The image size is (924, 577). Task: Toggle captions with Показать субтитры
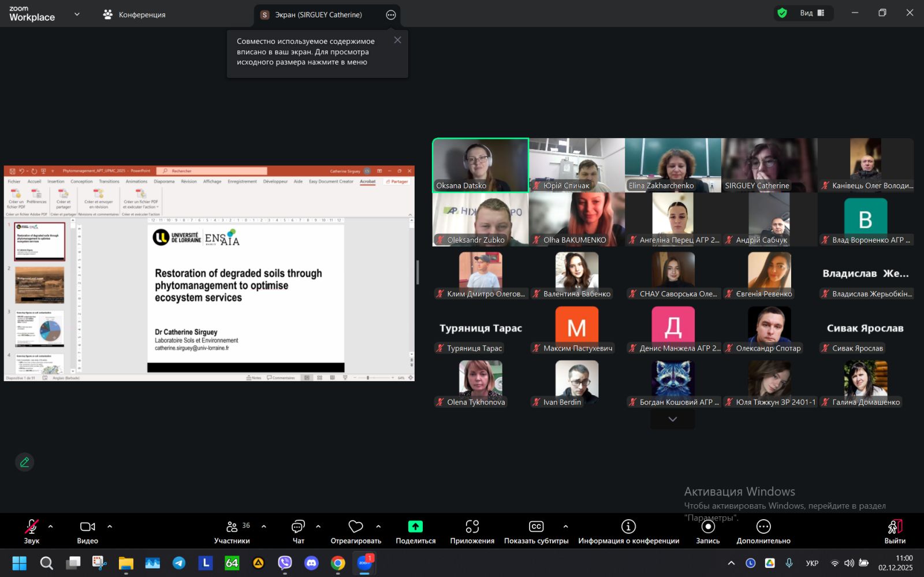[x=536, y=531]
